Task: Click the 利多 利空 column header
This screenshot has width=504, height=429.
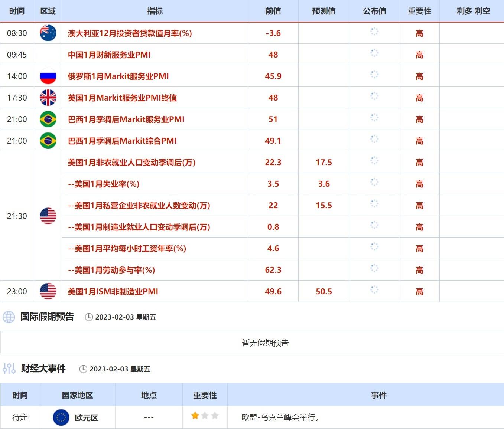Action: 473,11
